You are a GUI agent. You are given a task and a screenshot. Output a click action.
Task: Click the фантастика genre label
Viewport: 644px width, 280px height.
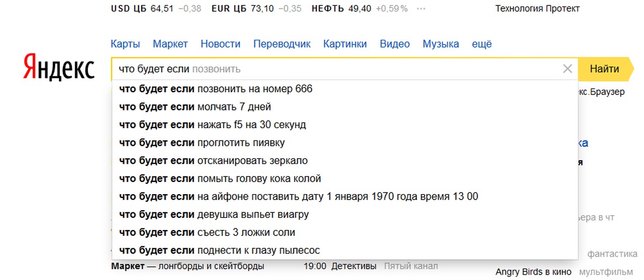pyautogui.click(x=612, y=253)
